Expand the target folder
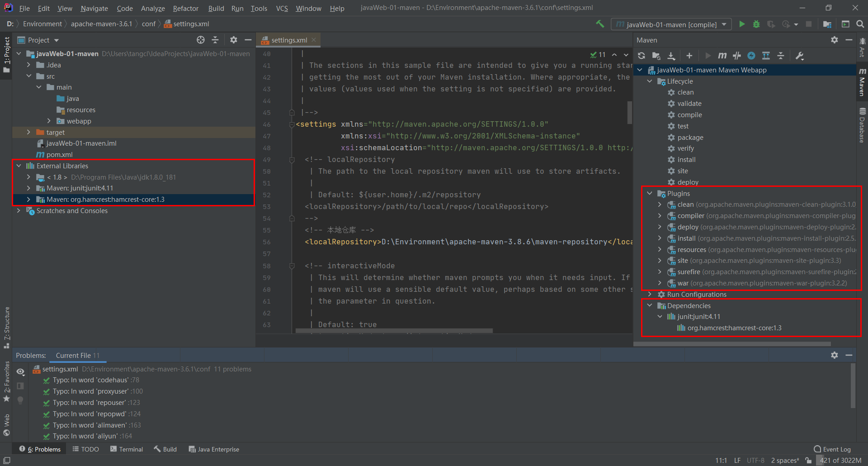The image size is (868, 466). tap(28, 132)
